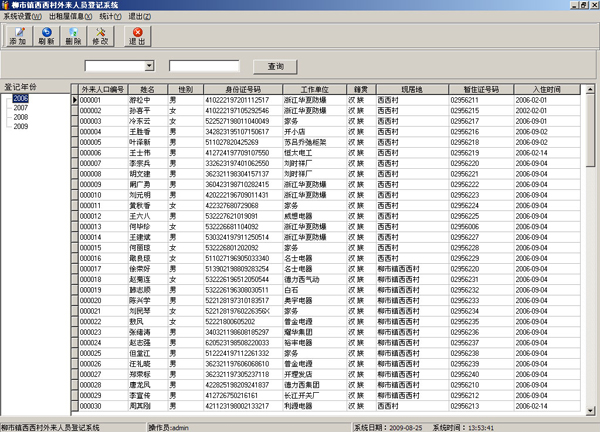Click the 删除 (Delete) toolbar icon
The height and width of the screenshot is (432, 600).
(73, 36)
